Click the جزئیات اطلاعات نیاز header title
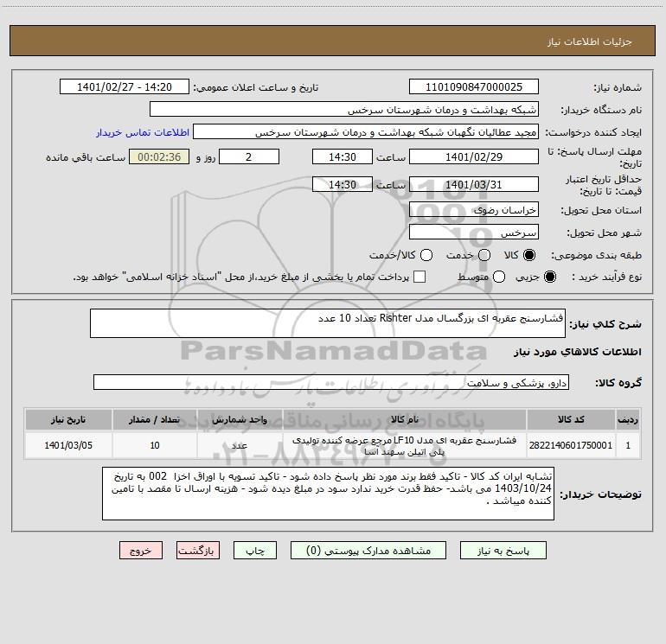The image size is (666, 644). 590,41
